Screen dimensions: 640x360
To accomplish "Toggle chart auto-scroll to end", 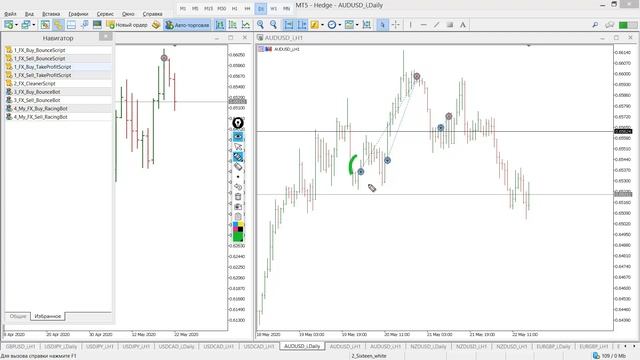I will tap(289, 25).
